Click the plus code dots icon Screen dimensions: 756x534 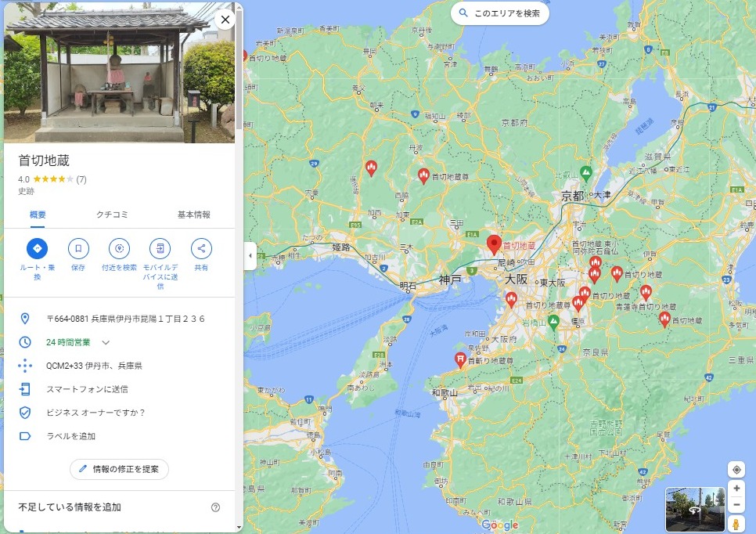pos(25,366)
